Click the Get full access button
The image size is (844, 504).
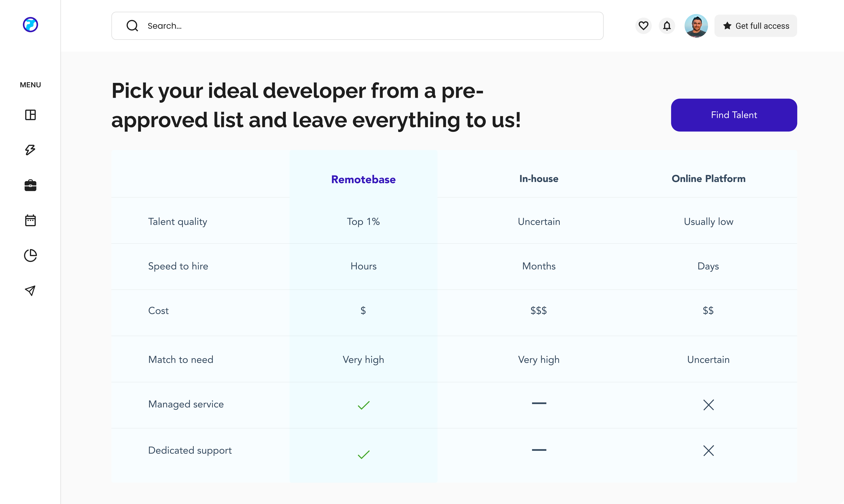756,26
